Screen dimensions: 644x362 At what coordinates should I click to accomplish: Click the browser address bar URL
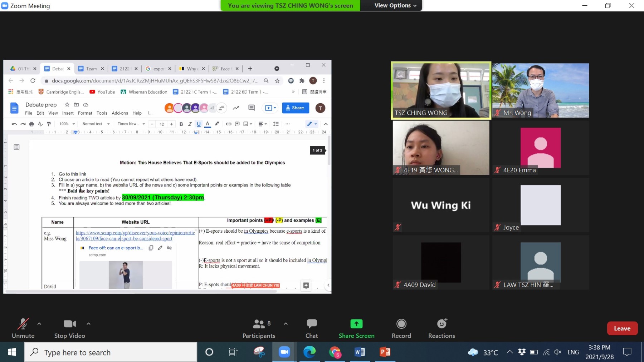pos(155,81)
